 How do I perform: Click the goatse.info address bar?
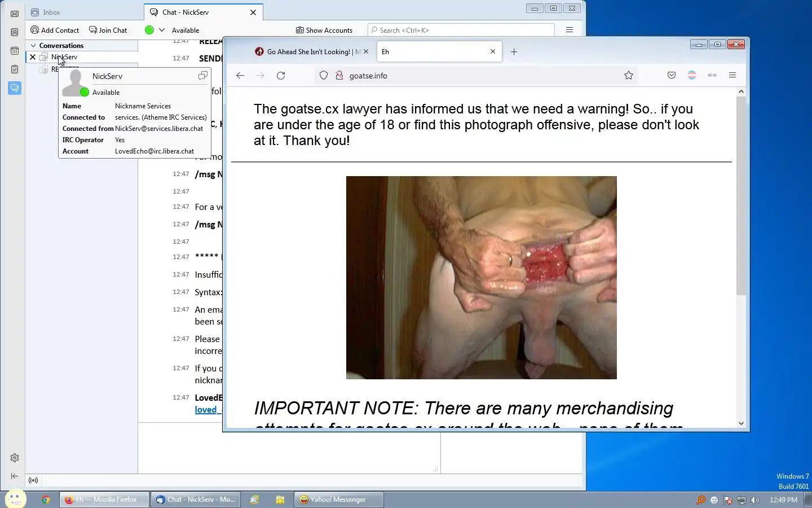click(476, 75)
